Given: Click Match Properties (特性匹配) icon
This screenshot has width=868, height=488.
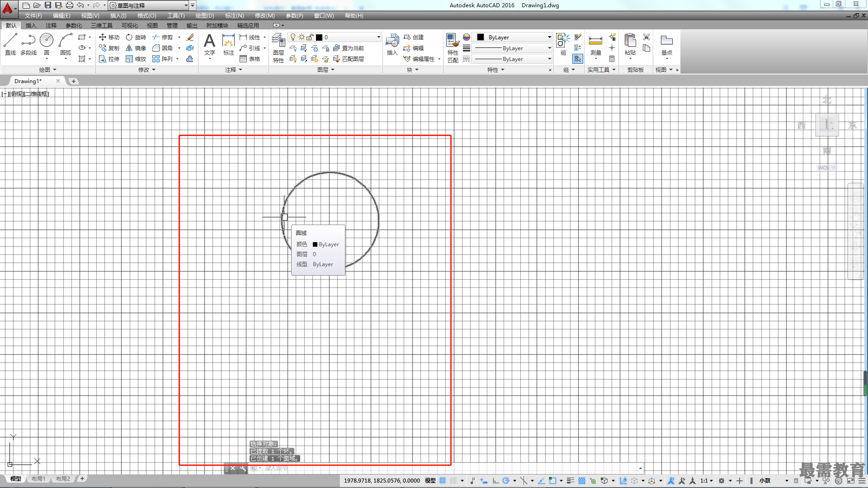Looking at the screenshot, I should (x=453, y=48).
